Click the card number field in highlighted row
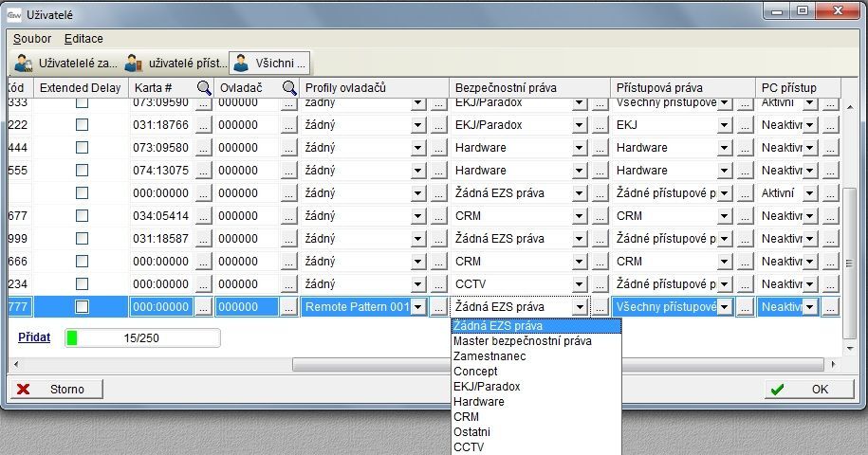868x455 pixels. (x=161, y=307)
